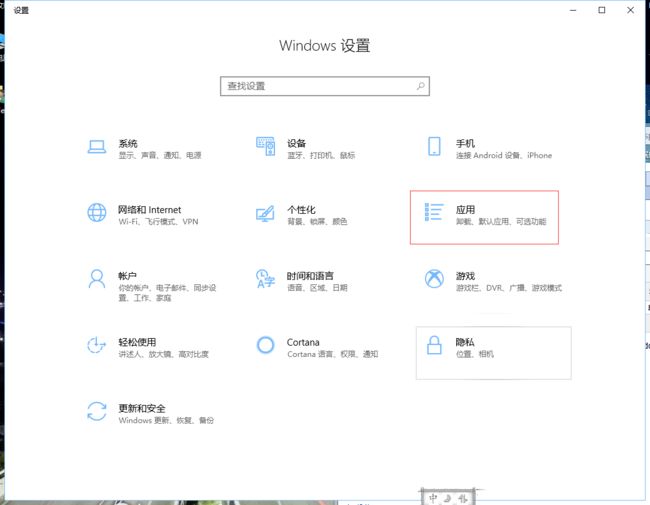The width and height of the screenshot is (650, 505).
Task: Select the 应用 category title
Action: [x=465, y=210]
